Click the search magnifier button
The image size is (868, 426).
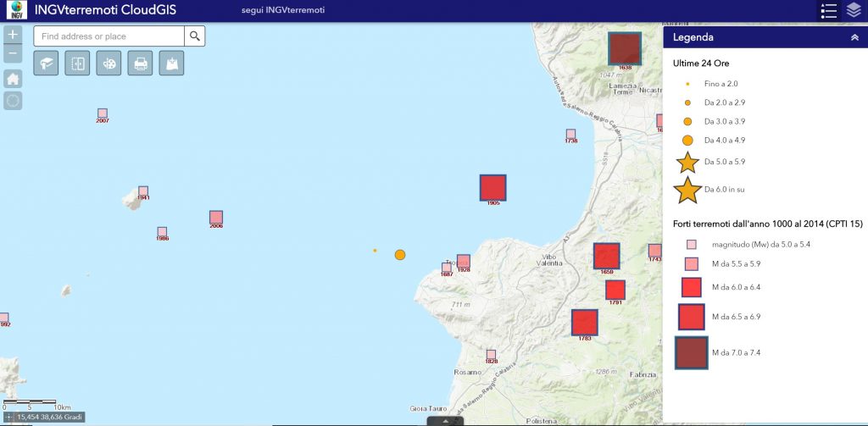coord(195,36)
